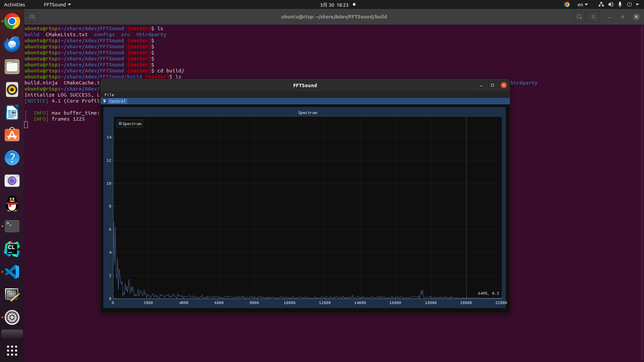This screenshot has width=644, height=362.
Task: Click the thirdparty folder name in first ls output
Action: click(x=151, y=35)
